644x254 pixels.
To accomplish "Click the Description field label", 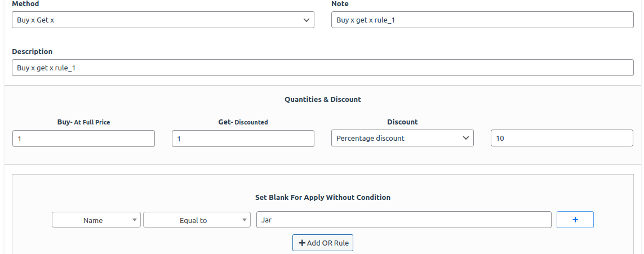I will coord(32,51).
